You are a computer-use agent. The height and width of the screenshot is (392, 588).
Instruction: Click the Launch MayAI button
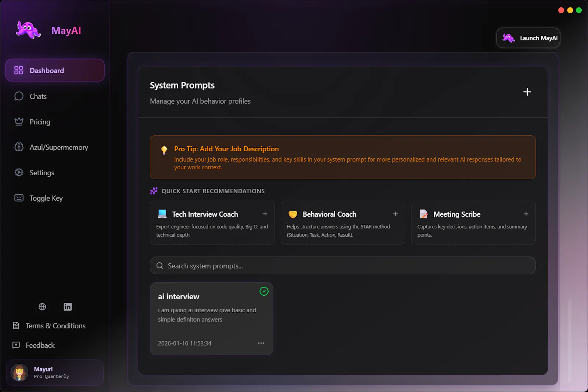[528, 38]
